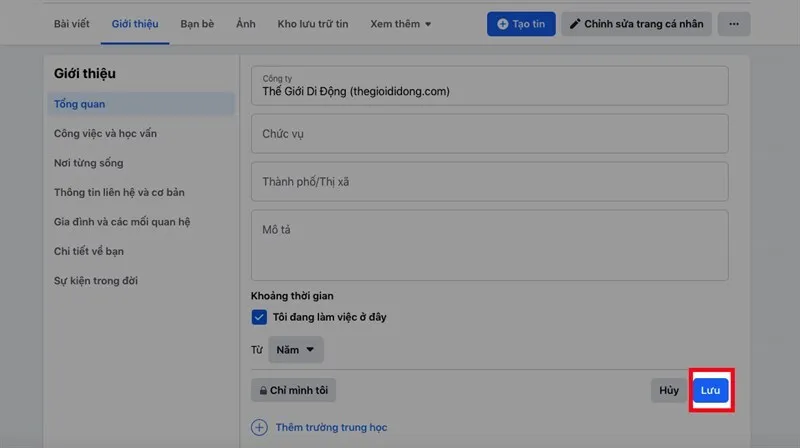
Task: Click the plus icon on Tạo tin
Action: coord(503,24)
